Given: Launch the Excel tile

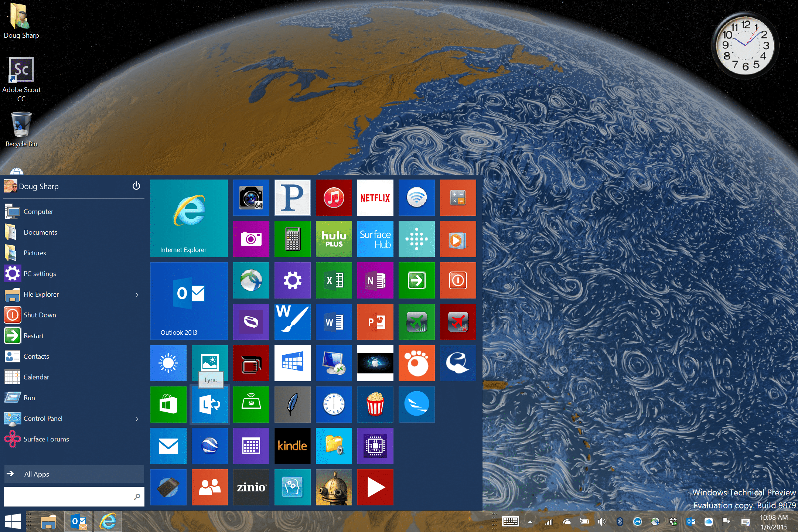Looking at the screenshot, I should (334, 280).
